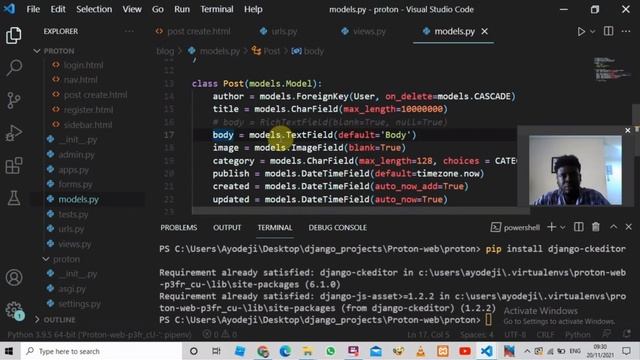The height and width of the screenshot is (360, 640).
Task: Kill the terminal with trash icon
Action: pos(596,227)
